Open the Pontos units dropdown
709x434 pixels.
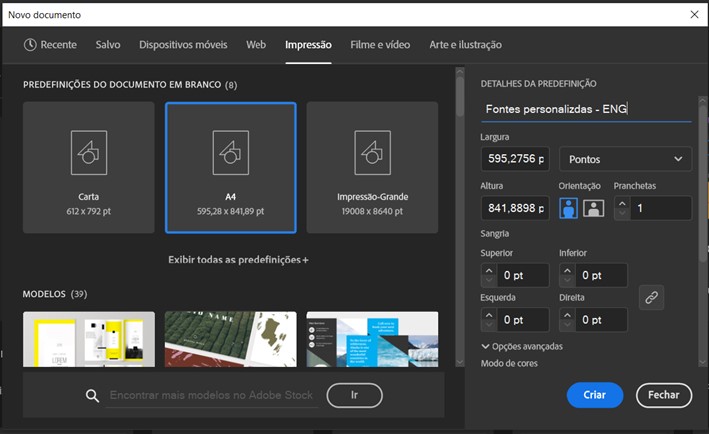625,159
